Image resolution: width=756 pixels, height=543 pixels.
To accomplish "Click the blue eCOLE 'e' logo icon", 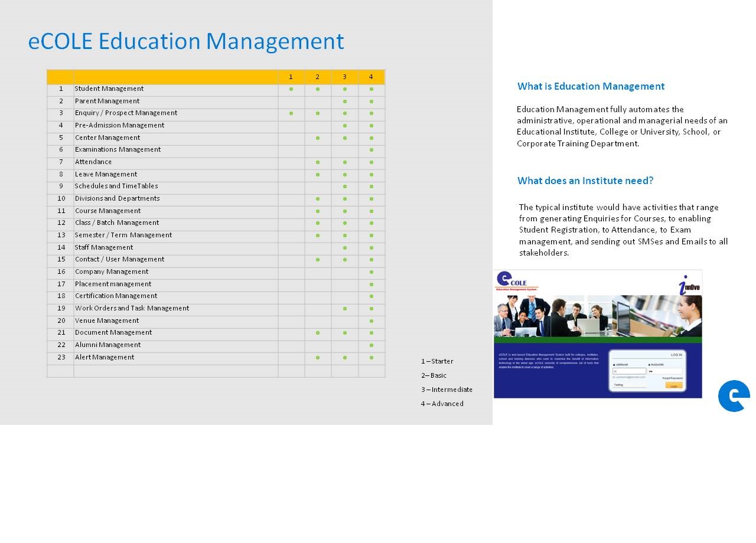I will coord(734,396).
